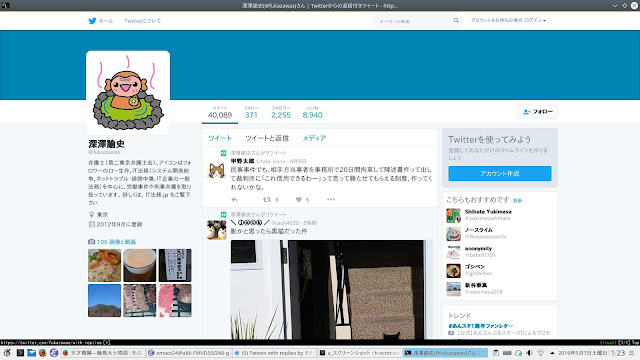Viewport: 640px width, 360px height.
Task: Open the black cat stairs tweet photo
Action: coord(331,289)
